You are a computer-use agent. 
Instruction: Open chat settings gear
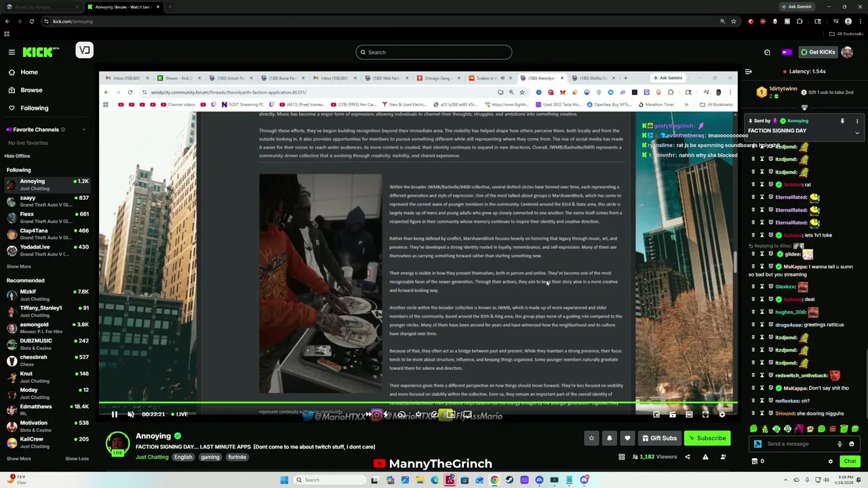click(x=831, y=462)
